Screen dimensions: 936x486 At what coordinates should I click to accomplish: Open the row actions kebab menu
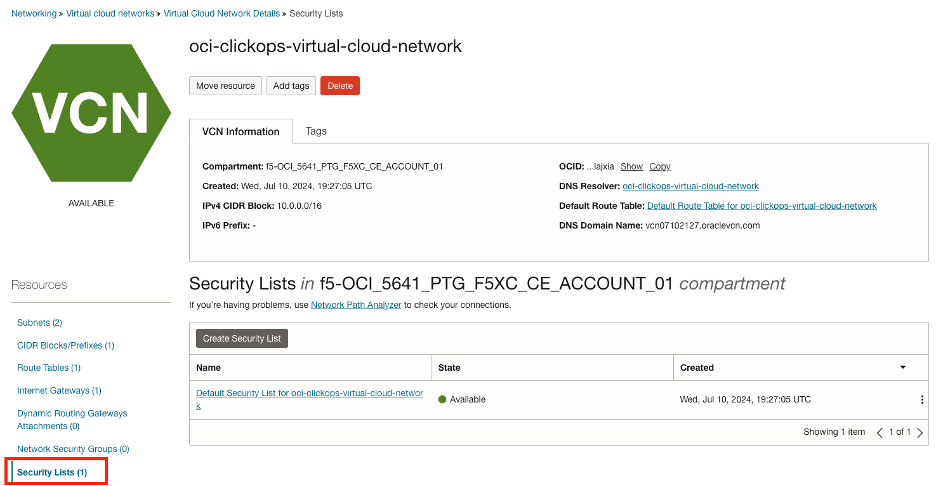(x=922, y=399)
